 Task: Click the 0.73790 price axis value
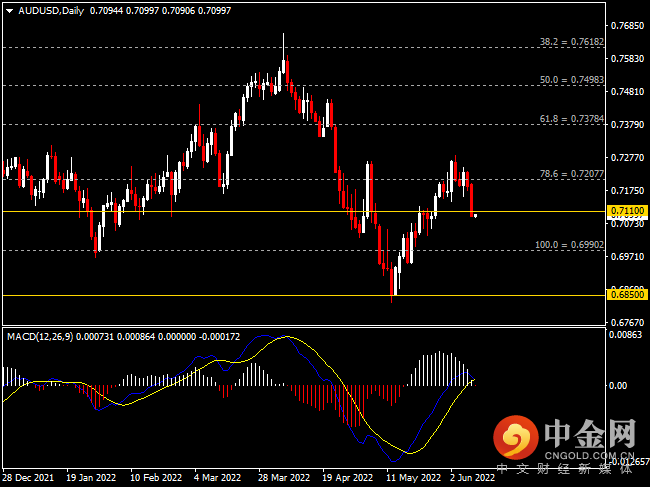(x=628, y=125)
